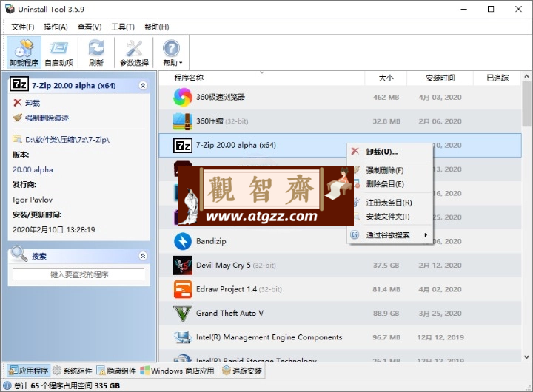533x392 pixels.
Task: Choose 安装文件夹(I) in context menu
Action: (387, 217)
